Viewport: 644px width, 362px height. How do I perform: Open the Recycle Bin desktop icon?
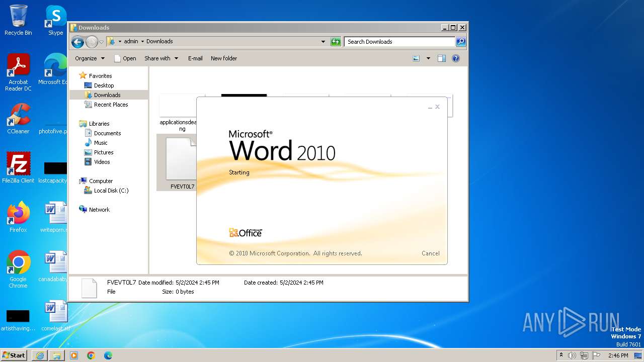pos(18,20)
